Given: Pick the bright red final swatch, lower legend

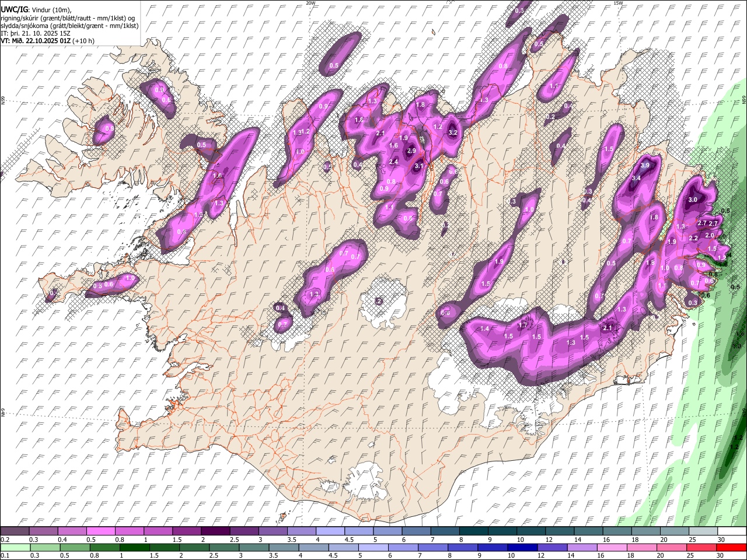Looking at the screenshot, I should tap(731, 548).
